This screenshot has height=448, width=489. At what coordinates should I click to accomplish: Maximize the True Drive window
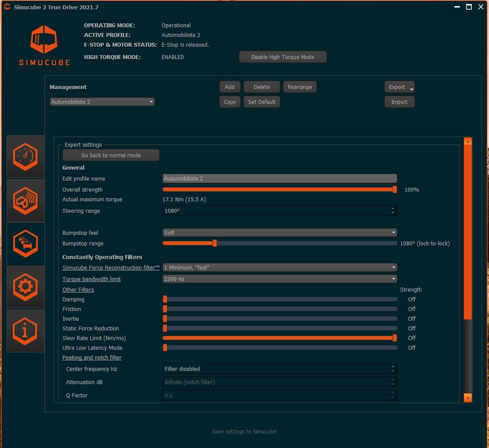pos(469,7)
